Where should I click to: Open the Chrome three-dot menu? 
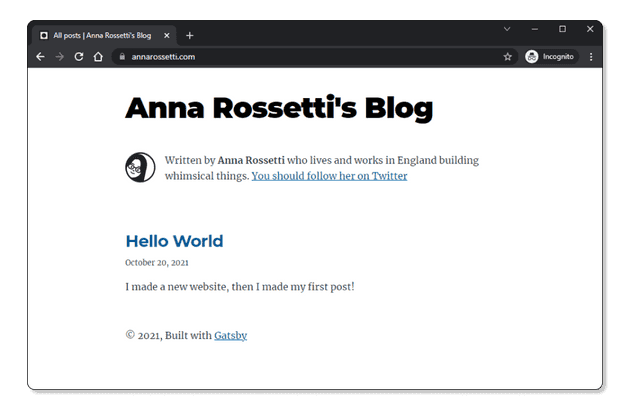pyautogui.click(x=591, y=57)
